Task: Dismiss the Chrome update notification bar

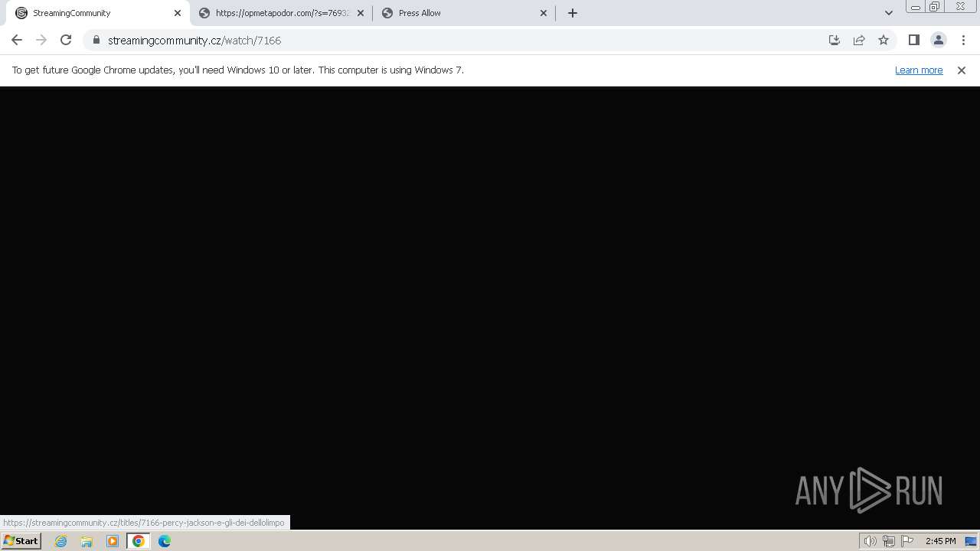Action: click(962, 70)
